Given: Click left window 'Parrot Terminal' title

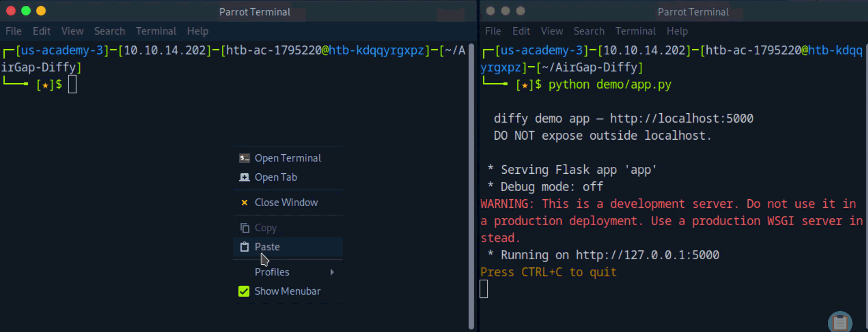Looking at the screenshot, I should click(x=255, y=12).
